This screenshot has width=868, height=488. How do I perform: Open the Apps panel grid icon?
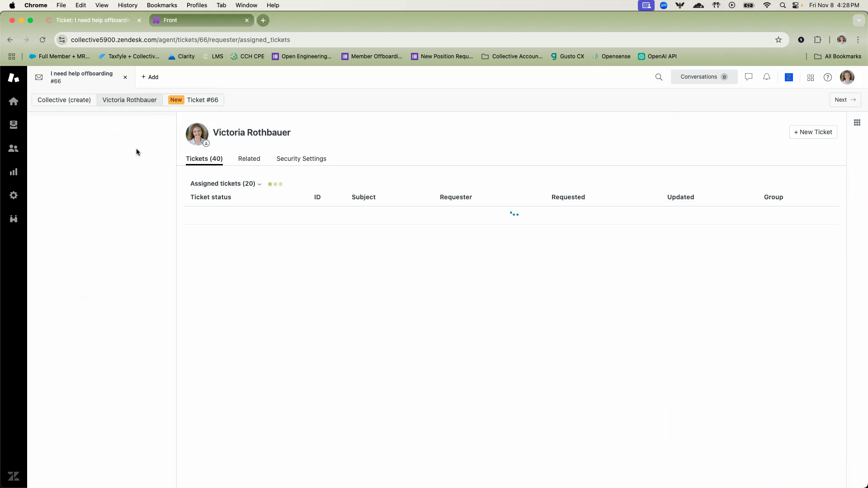[857, 123]
